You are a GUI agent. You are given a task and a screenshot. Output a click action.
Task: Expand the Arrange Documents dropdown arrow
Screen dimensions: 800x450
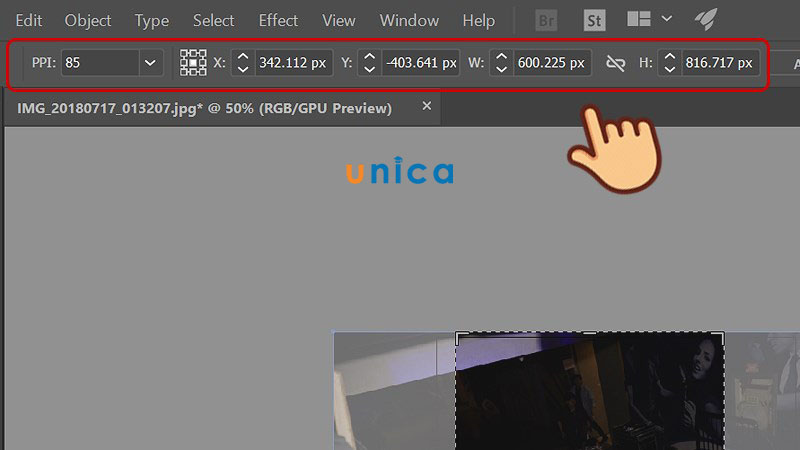pyautogui.click(x=666, y=19)
